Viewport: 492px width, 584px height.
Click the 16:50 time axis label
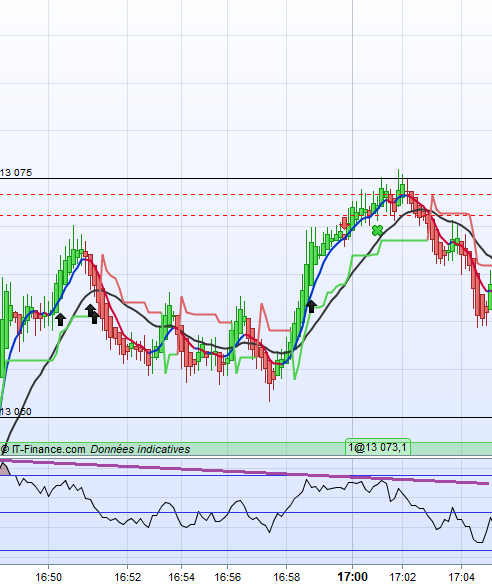tap(48, 577)
